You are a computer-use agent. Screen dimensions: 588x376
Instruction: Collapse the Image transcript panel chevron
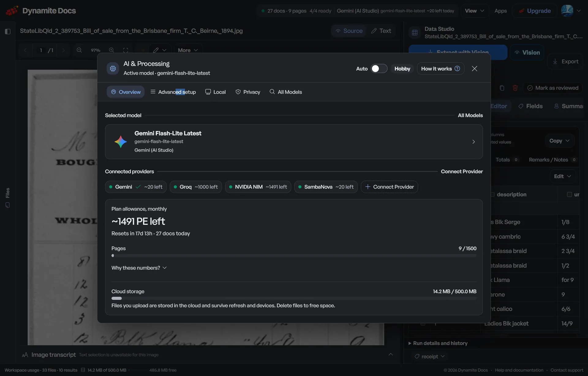(391, 354)
